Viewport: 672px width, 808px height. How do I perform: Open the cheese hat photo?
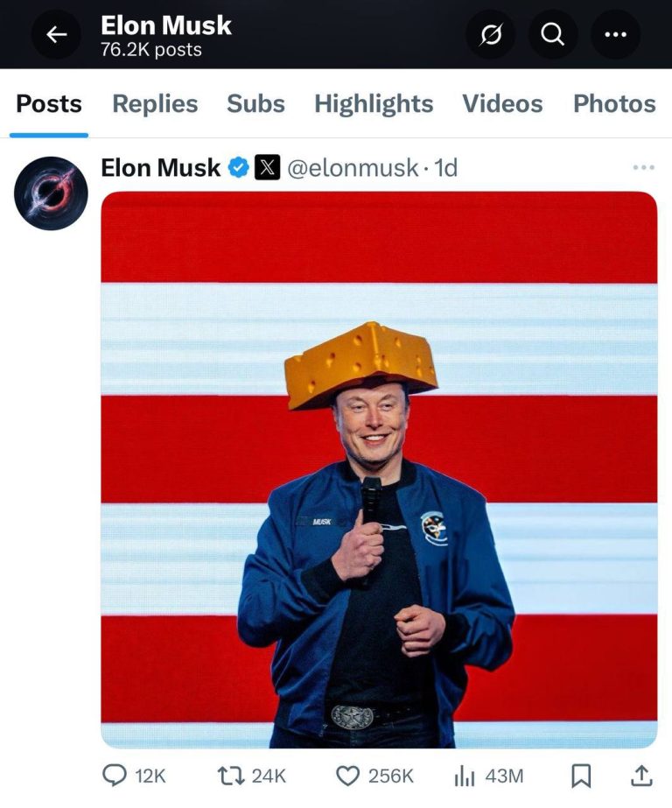coord(379,469)
